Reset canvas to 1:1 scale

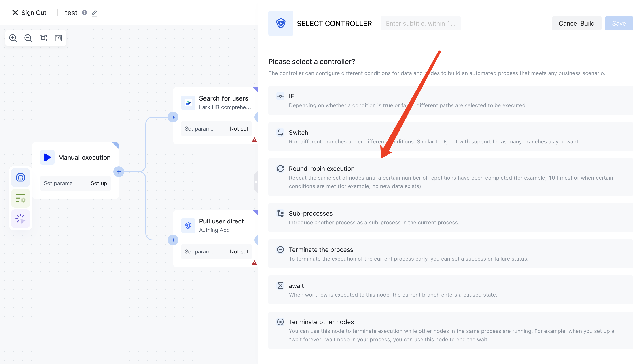click(x=58, y=38)
